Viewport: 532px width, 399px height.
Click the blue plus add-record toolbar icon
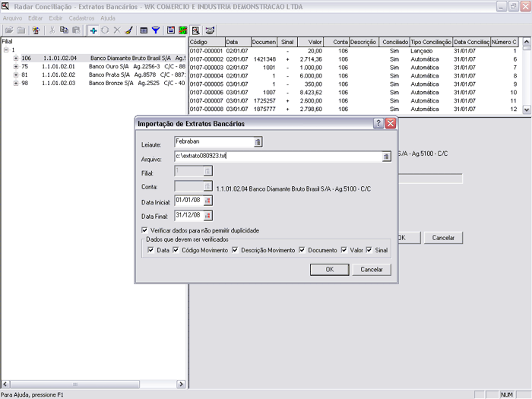[x=93, y=30]
